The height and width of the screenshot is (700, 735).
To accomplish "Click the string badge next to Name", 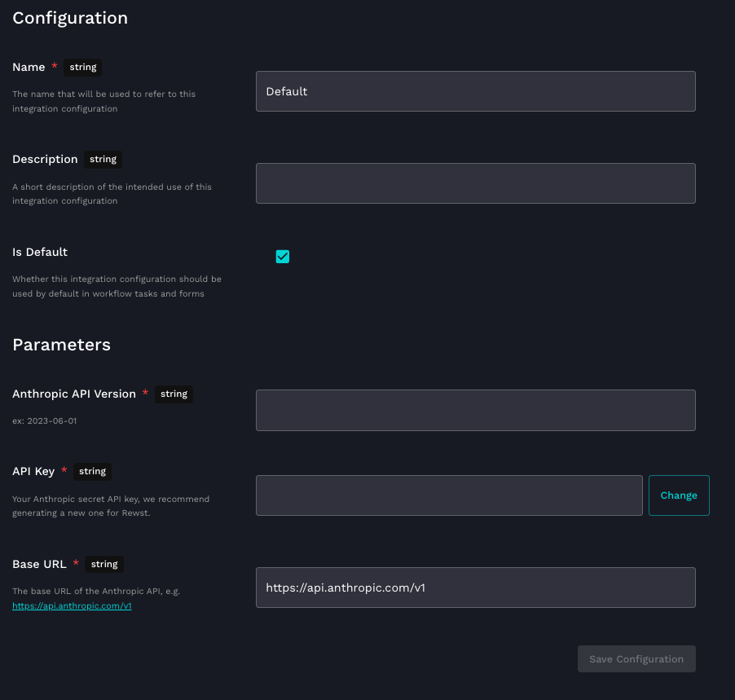I will 83,67.
